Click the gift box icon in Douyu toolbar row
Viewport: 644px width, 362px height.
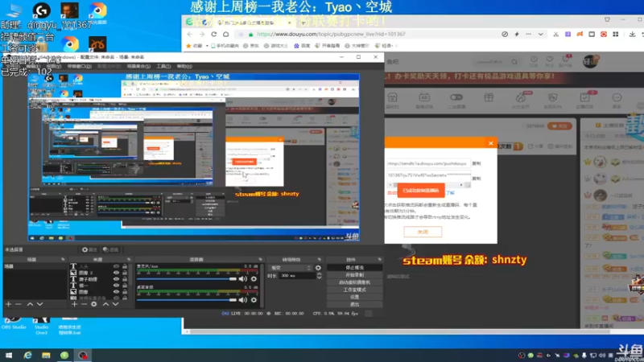point(489,97)
